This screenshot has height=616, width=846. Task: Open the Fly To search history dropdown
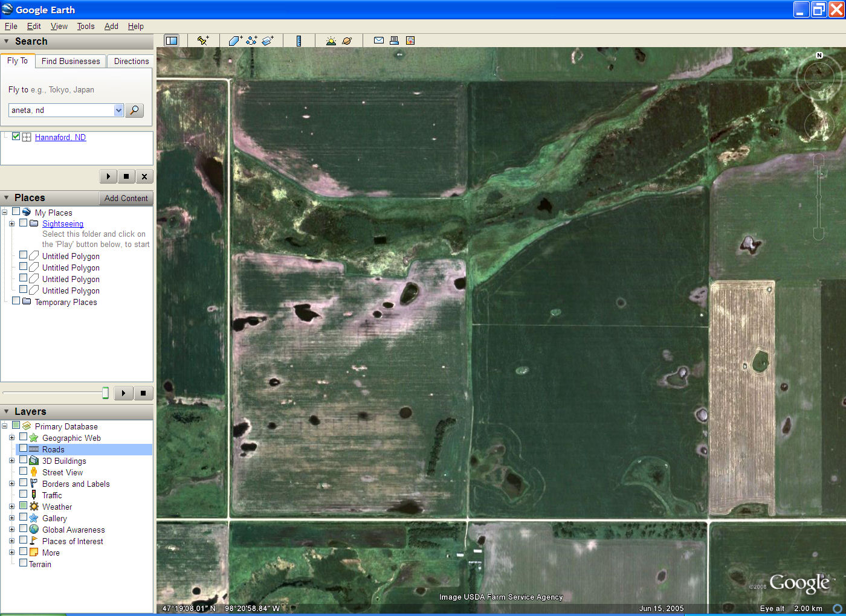(118, 110)
